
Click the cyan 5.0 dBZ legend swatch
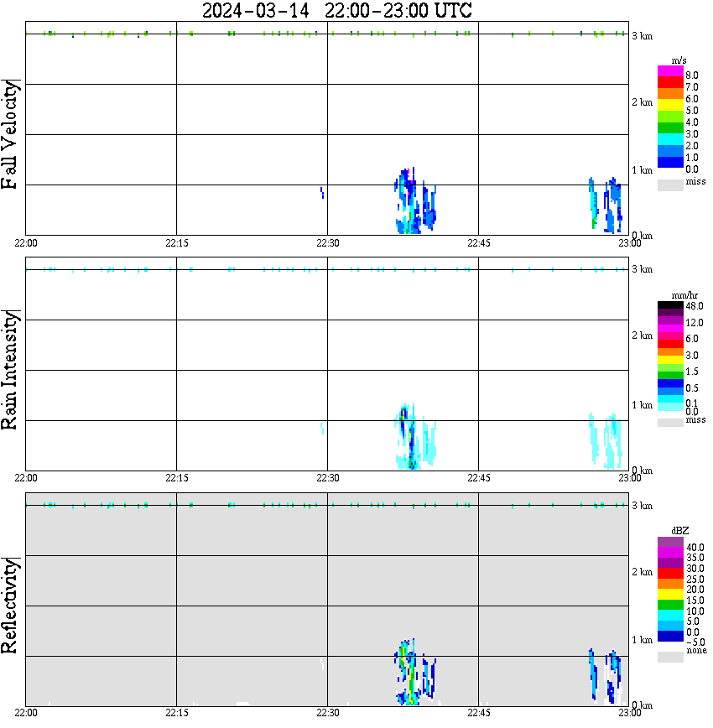tap(670, 615)
